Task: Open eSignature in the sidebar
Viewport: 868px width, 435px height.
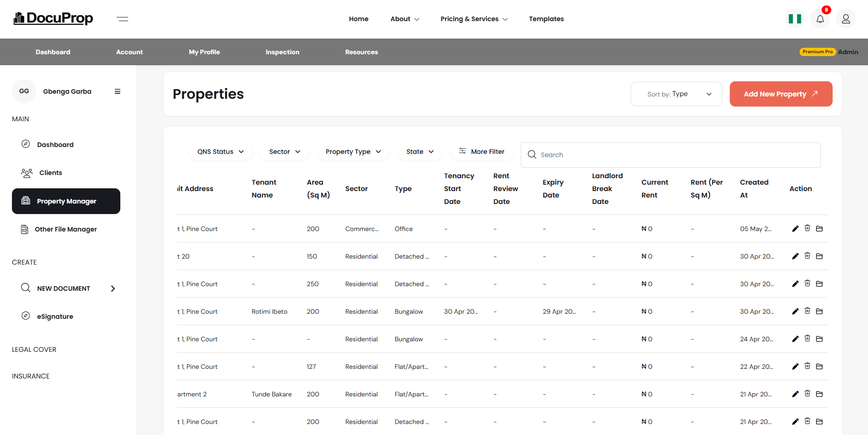Action: 66,316
